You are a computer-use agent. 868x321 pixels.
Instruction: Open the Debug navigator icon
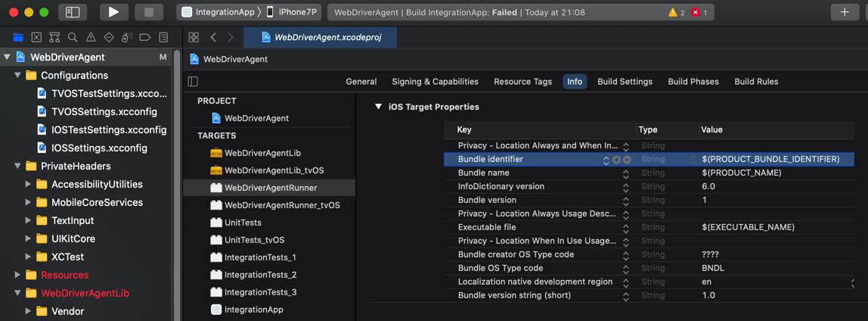pyautogui.click(x=127, y=37)
